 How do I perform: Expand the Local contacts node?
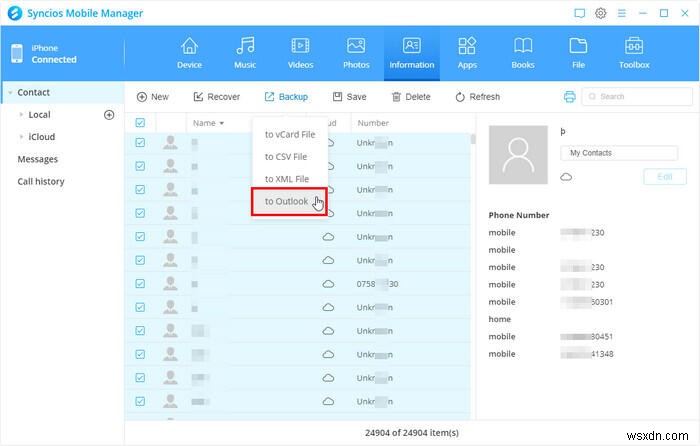(21, 115)
